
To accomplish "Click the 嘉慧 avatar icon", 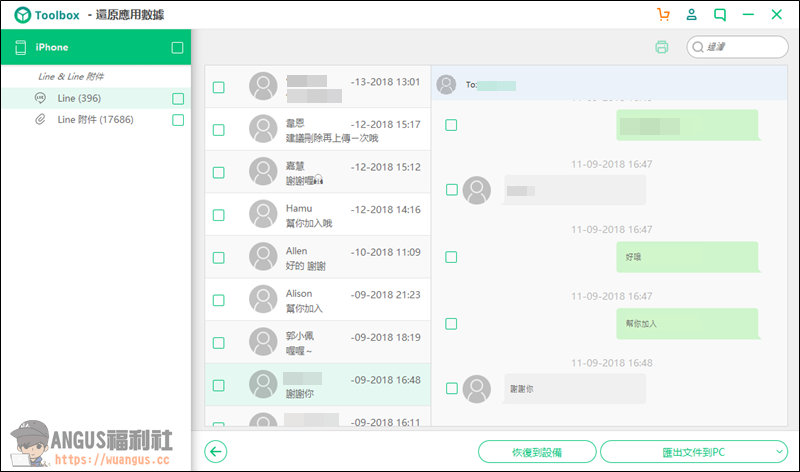I will pos(263,171).
